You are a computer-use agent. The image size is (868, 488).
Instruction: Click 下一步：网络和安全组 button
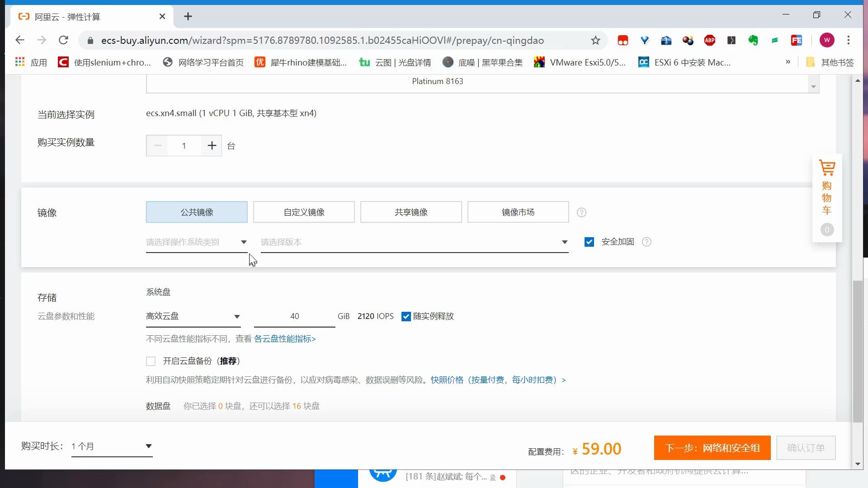(x=713, y=448)
